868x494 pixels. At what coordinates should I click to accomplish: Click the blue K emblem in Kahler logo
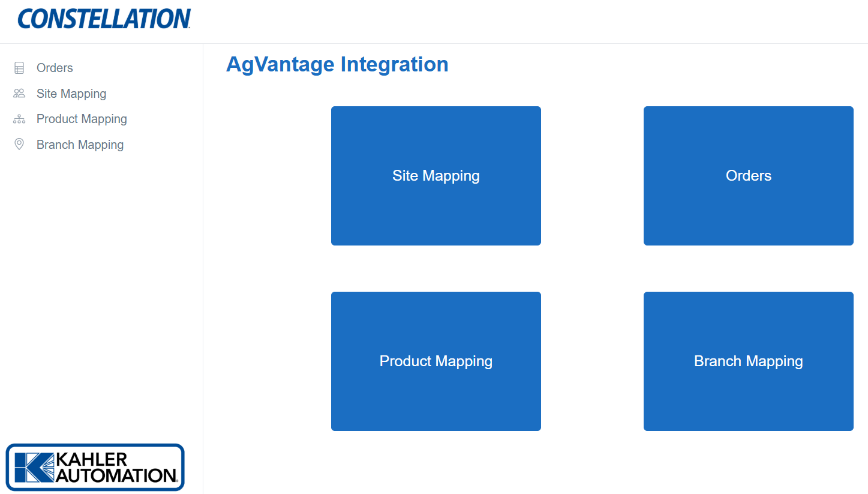[34, 468]
